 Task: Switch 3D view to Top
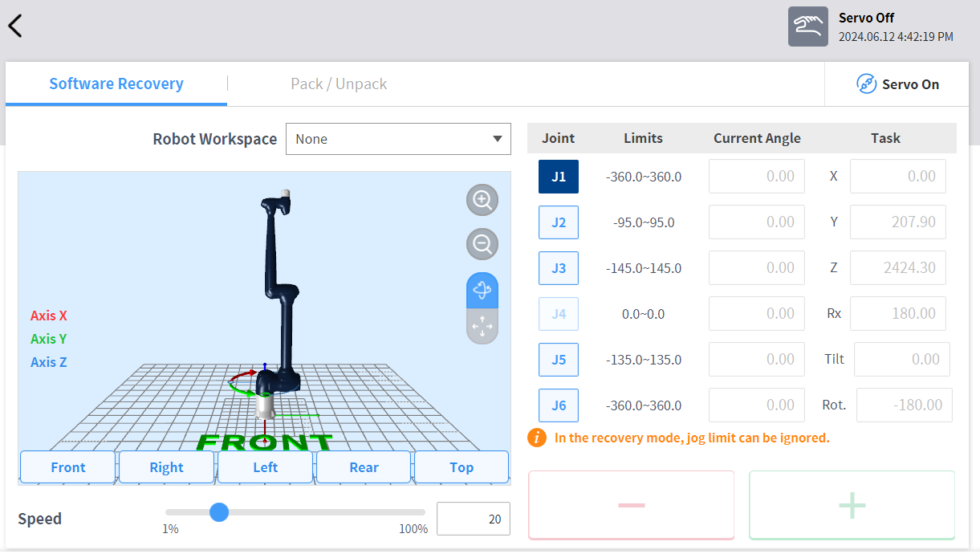[x=462, y=467]
